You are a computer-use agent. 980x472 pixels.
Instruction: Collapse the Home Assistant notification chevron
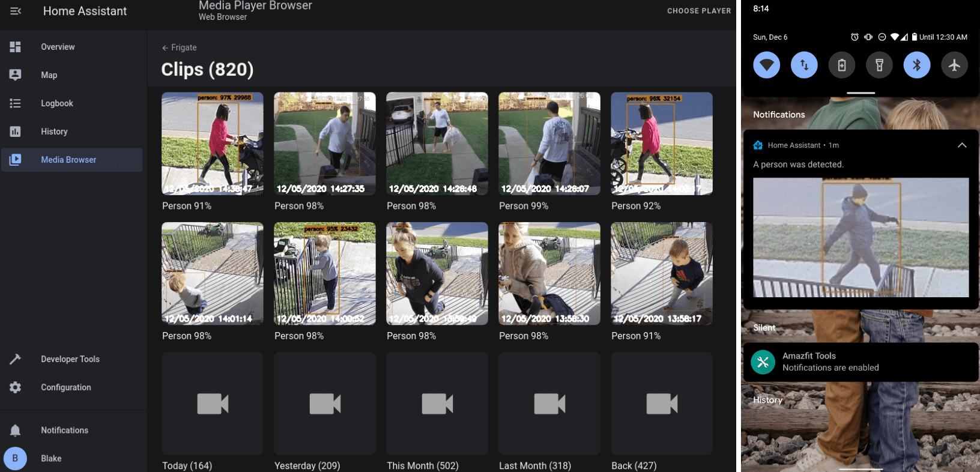(x=962, y=145)
